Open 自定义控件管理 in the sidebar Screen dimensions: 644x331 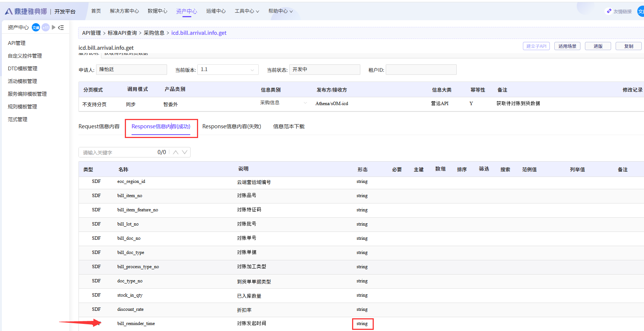[25, 56]
